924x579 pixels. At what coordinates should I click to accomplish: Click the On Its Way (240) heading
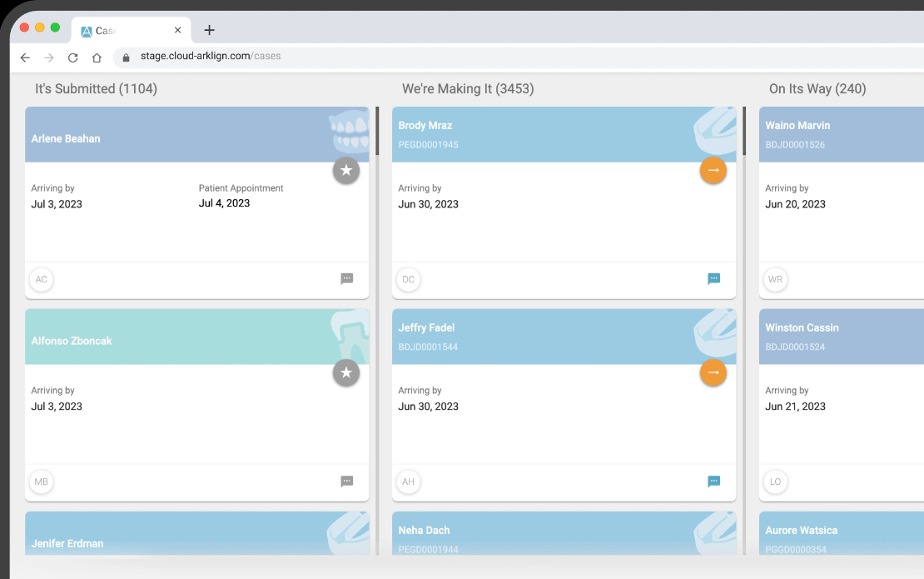click(817, 88)
